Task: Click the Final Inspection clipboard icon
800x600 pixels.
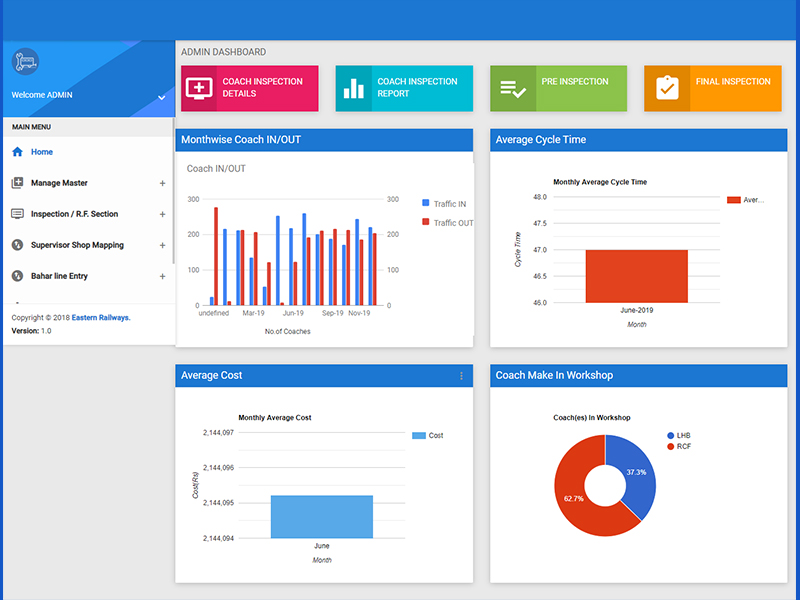Action: coord(667,88)
